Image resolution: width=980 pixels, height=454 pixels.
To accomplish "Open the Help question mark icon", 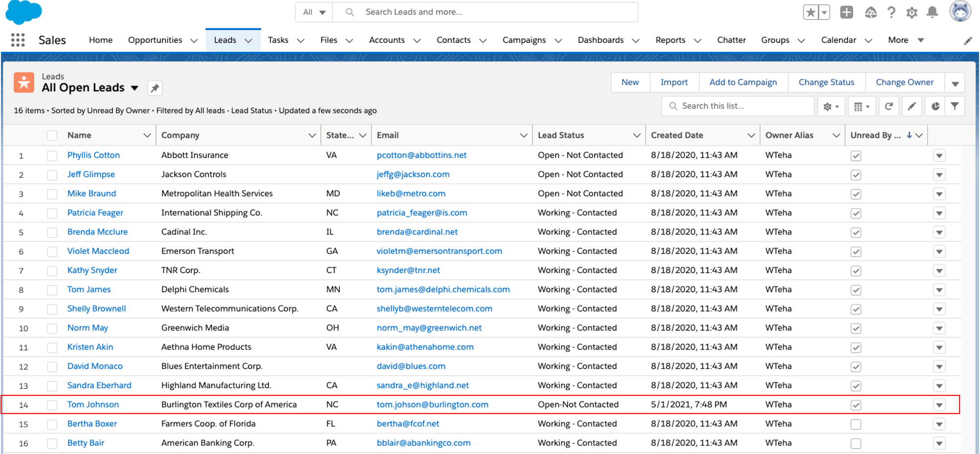I will pyautogui.click(x=891, y=12).
